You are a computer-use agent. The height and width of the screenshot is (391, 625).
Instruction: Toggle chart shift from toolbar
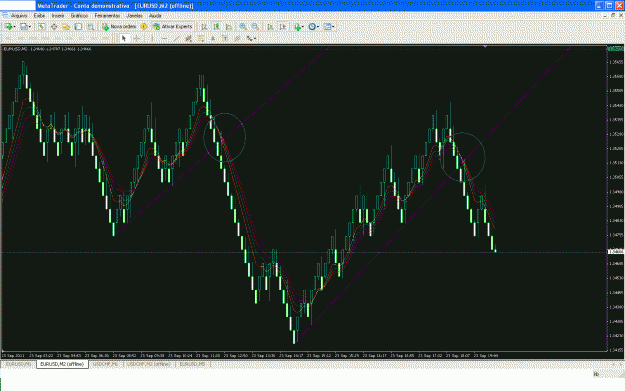click(283, 27)
